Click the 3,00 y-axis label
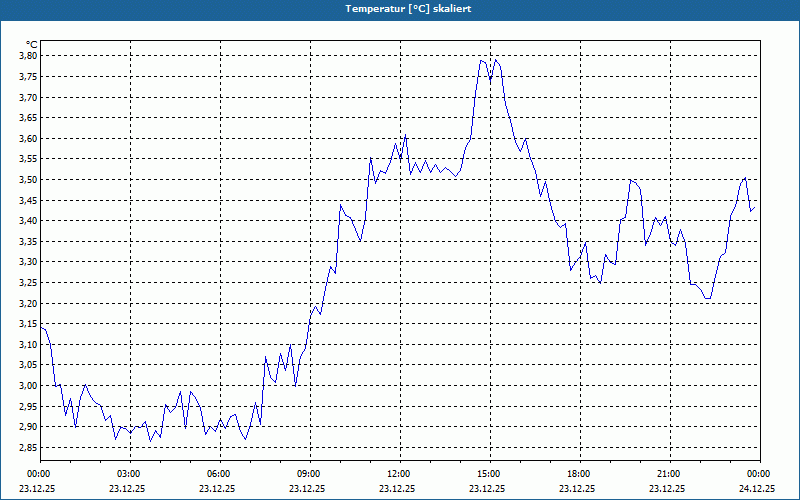The height and width of the screenshot is (500, 800). click(x=29, y=386)
